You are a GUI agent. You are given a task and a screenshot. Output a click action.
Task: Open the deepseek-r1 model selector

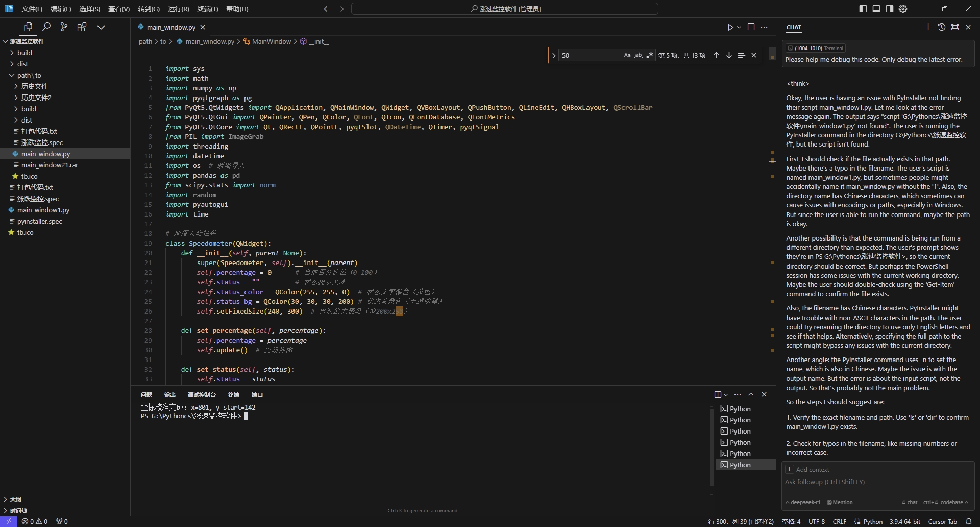point(803,502)
